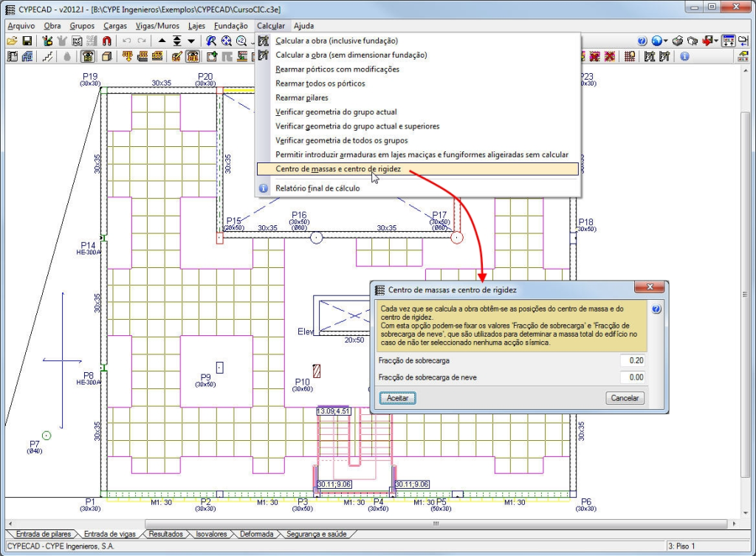Click the '3: Piso 1' status bar entry
756x556 pixels.
point(681,546)
